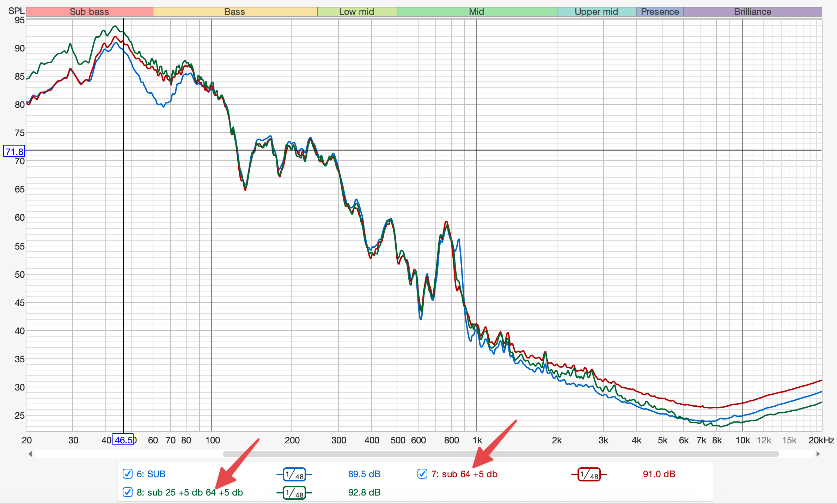Click the 92.8 dB readout value

364,492
